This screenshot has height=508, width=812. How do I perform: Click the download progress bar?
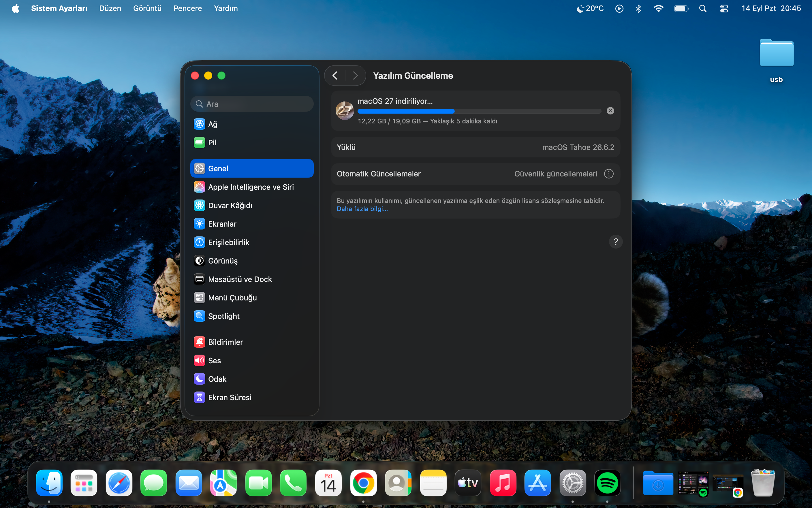point(479,111)
